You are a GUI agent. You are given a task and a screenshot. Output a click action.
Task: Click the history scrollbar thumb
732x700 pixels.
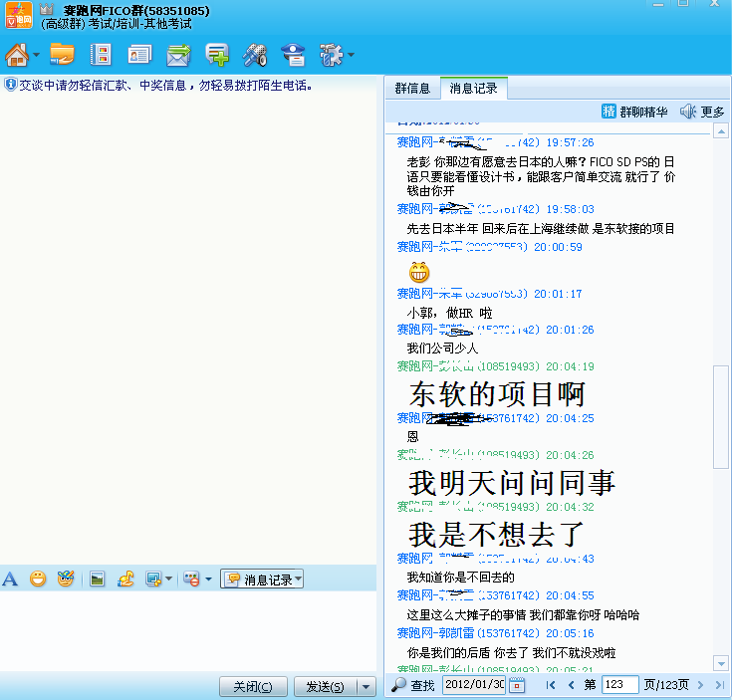(721, 416)
